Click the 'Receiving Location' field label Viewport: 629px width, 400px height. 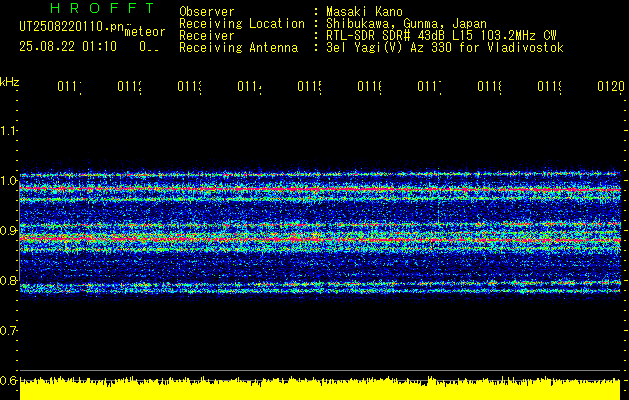pos(242,24)
